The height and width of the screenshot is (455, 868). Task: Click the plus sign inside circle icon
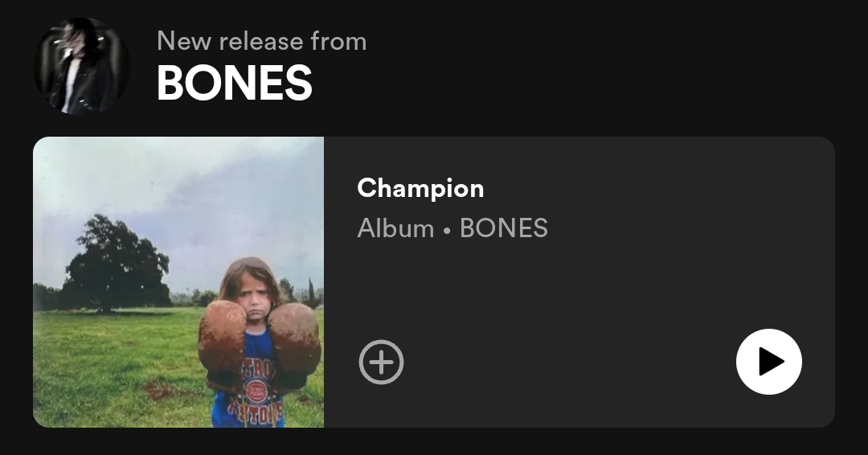[382, 362]
